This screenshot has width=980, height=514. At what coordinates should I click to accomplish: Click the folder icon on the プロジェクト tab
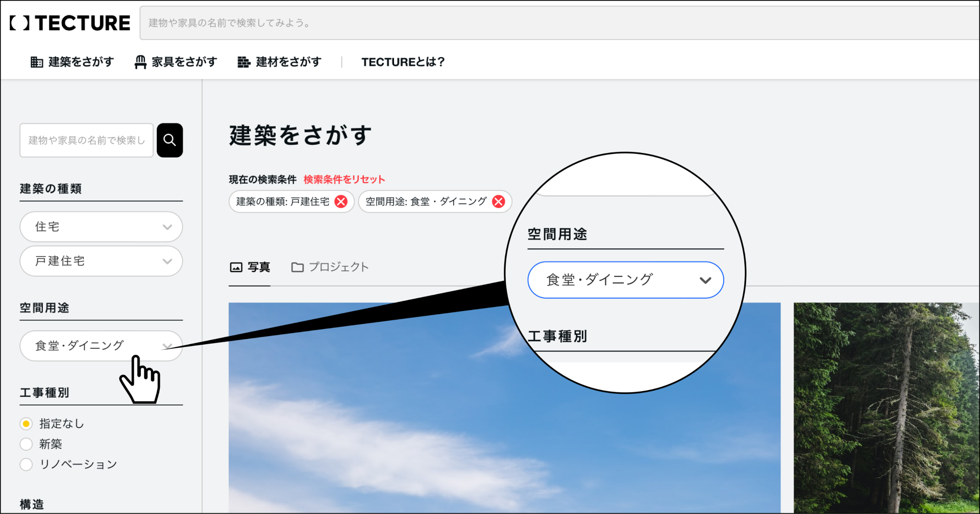(x=298, y=266)
